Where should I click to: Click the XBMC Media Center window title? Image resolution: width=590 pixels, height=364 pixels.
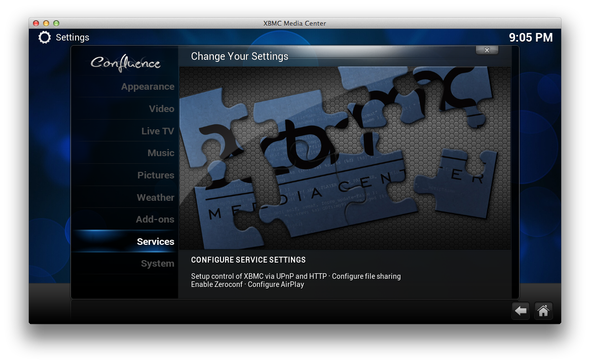[x=294, y=23]
